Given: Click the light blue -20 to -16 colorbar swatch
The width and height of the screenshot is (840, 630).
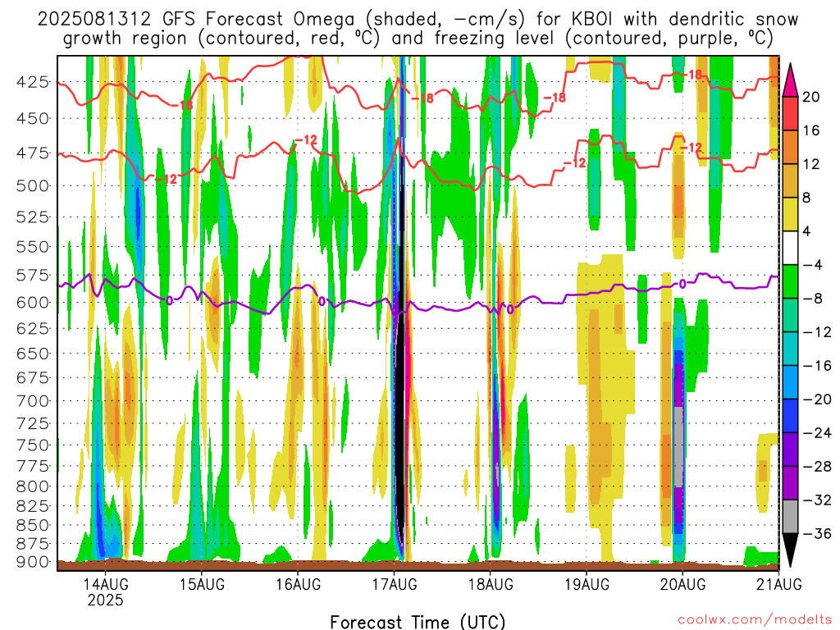Looking at the screenshot, I should (x=790, y=382).
